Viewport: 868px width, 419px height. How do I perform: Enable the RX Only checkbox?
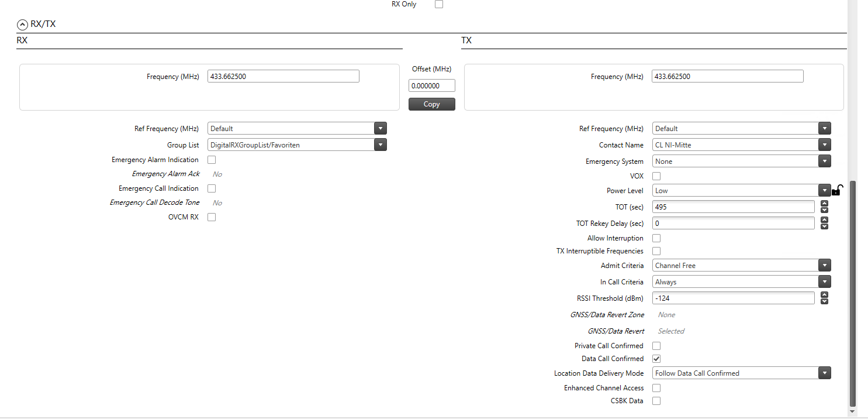point(439,4)
